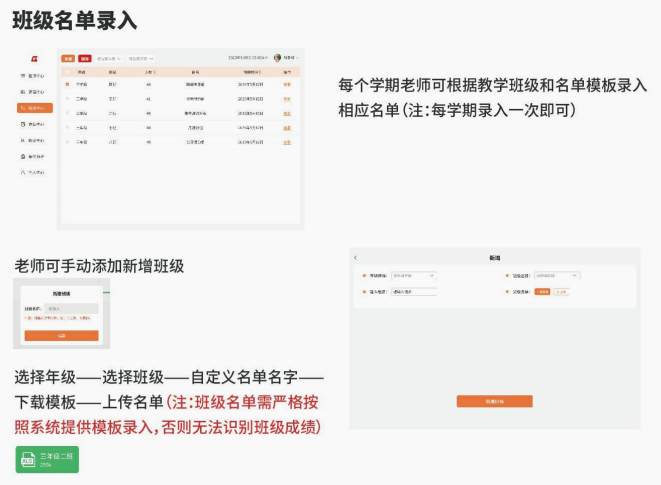Click the user avatar picture in the header
The image size is (661, 485).
point(277,58)
